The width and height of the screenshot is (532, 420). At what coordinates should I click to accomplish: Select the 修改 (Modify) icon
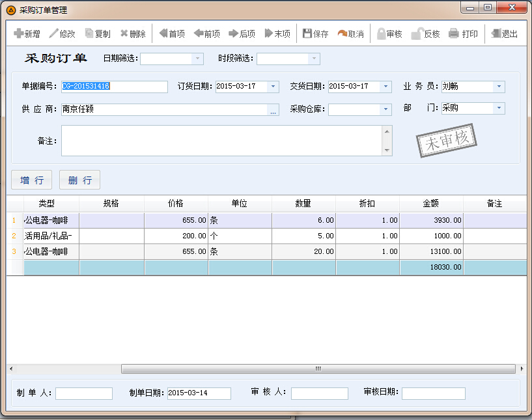pyautogui.click(x=64, y=34)
